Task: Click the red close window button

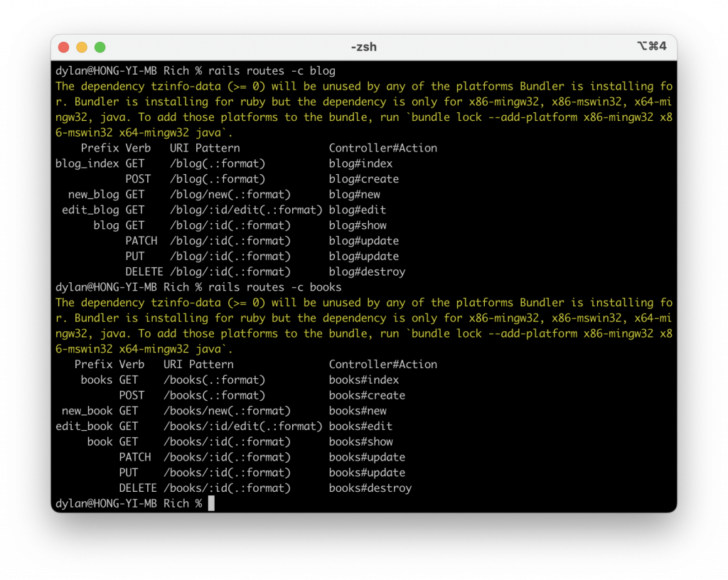Action: [x=63, y=48]
